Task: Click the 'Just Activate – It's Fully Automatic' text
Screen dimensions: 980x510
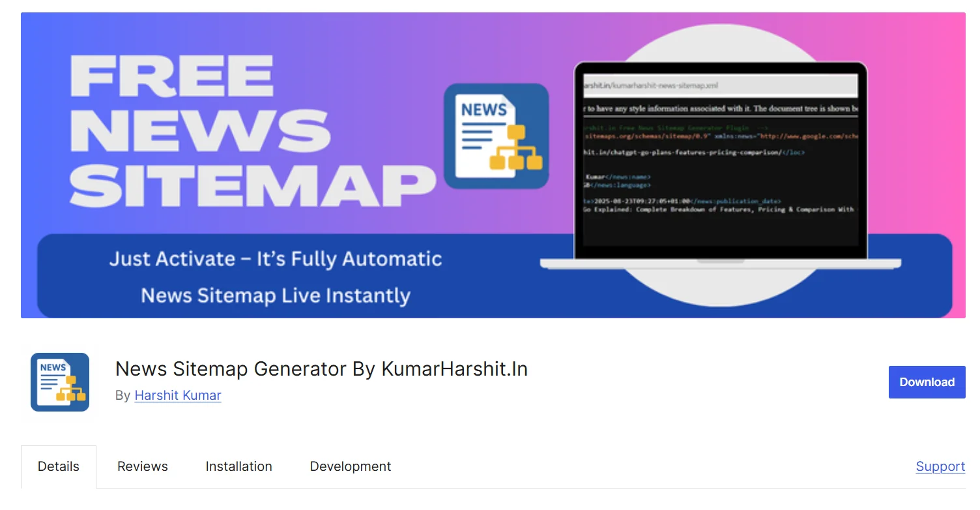Action: tap(276, 259)
